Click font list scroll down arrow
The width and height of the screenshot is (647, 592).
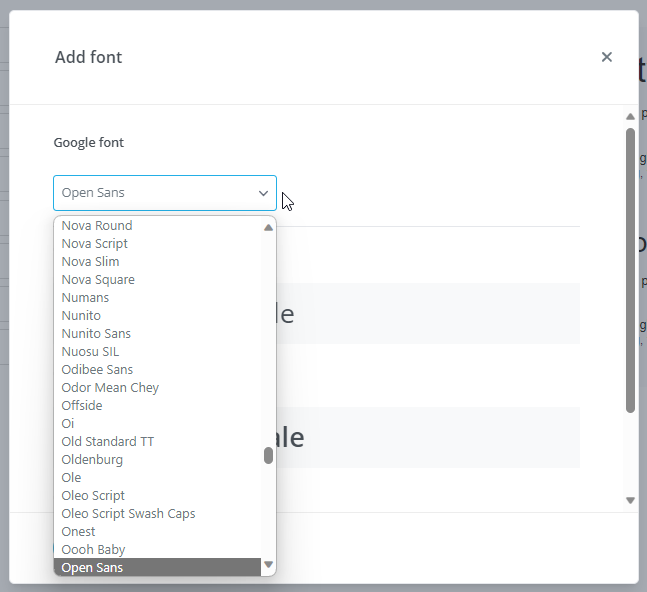(269, 564)
